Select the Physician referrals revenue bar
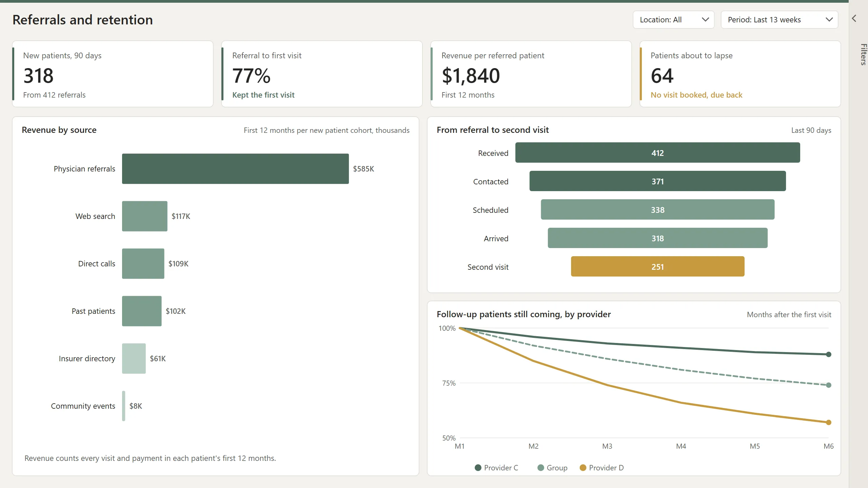This screenshot has height=488, width=868. (x=235, y=169)
